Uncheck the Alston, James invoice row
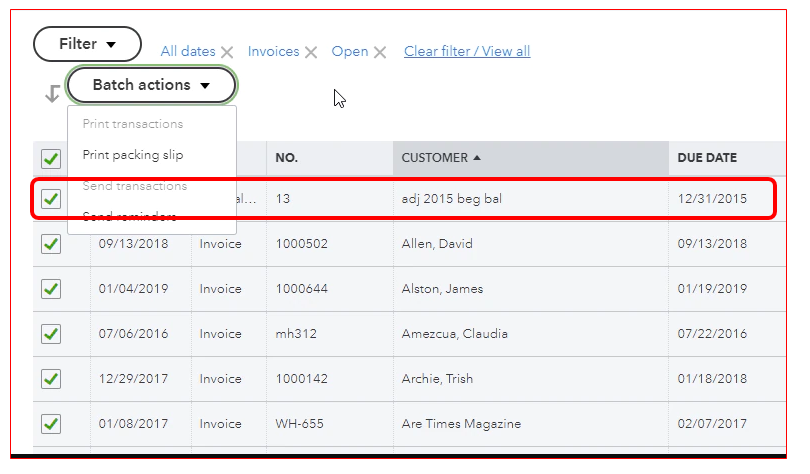The height and width of the screenshot is (474, 810). click(51, 289)
